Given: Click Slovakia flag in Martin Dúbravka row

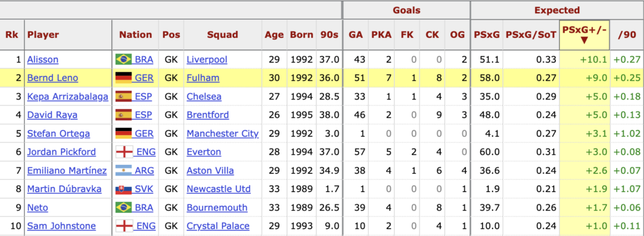Looking at the screenshot, I should [x=124, y=189].
